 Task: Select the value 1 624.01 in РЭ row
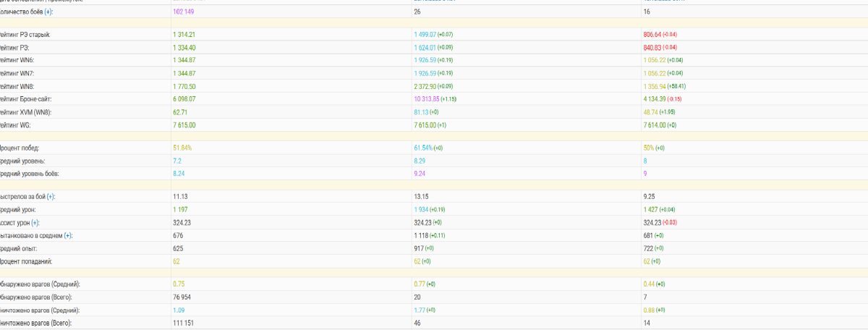click(x=425, y=48)
